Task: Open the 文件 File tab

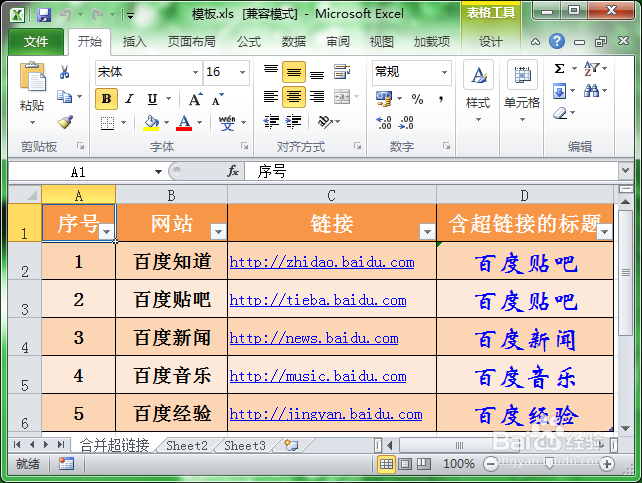Action: tap(36, 41)
